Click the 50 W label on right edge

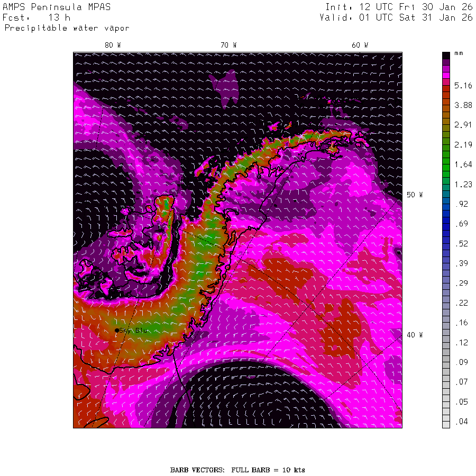click(x=414, y=195)
